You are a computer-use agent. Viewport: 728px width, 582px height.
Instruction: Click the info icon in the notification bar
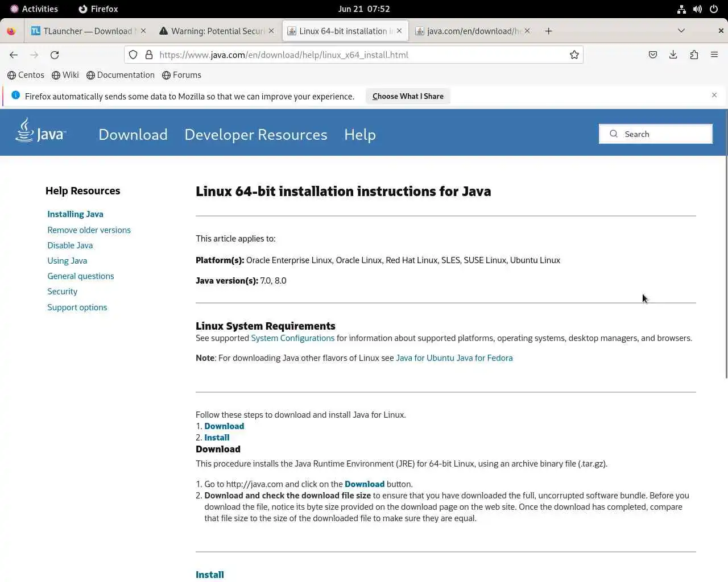coord(16,95)
